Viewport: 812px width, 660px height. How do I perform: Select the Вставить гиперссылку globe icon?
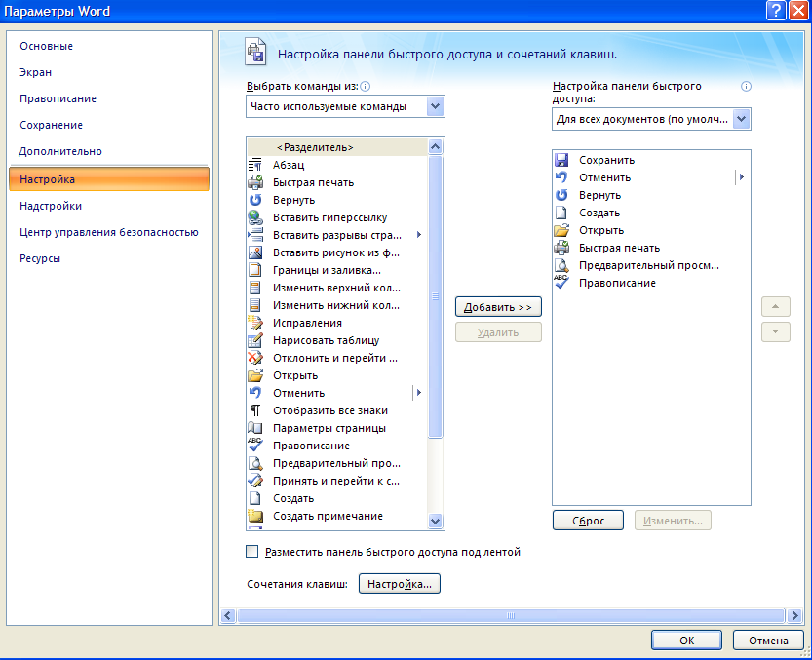[255, 217]
